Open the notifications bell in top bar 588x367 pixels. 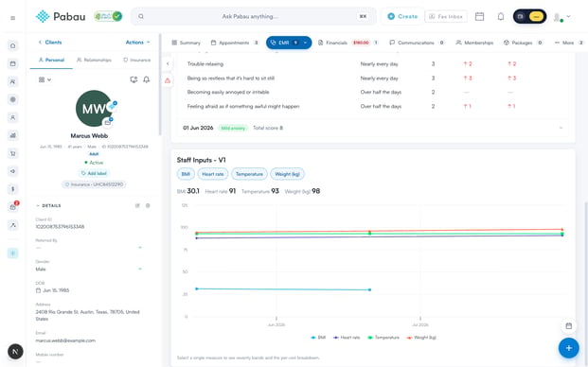[501, 16]
